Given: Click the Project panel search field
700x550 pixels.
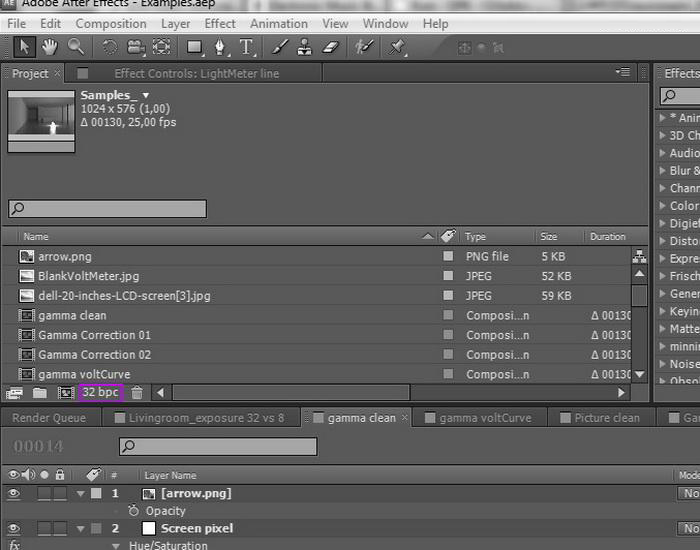Looking at the screenshot, I should pyautogui.click(x=107, y=208).
